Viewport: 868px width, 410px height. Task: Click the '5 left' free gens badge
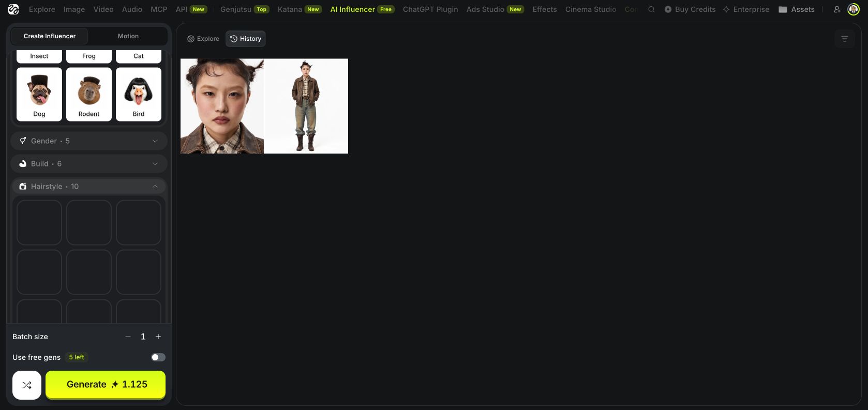pos(77,357)
